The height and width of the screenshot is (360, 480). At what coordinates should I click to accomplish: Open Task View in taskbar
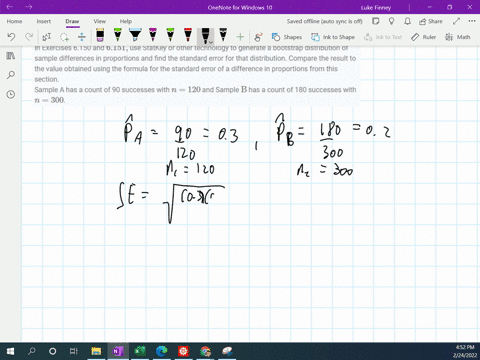tap(74, 351)
